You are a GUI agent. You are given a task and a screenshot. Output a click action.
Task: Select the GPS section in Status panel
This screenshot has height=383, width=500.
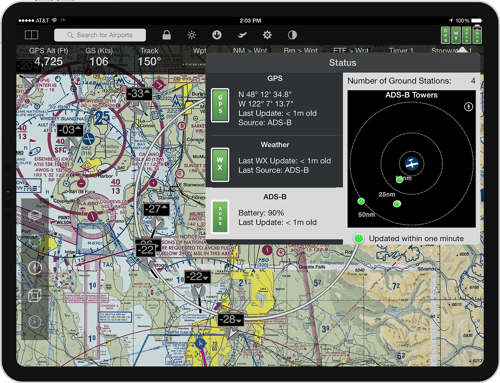pos(275,104)
